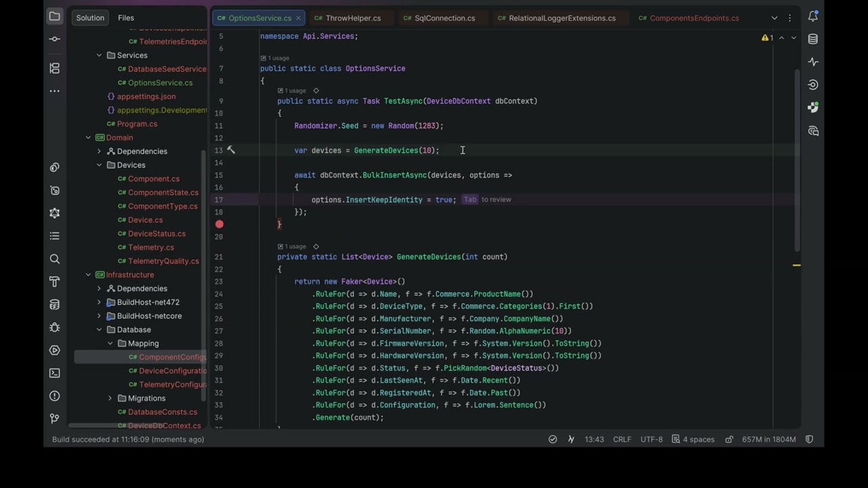This screenshot has width=868, height=488.
Task: Open the Debug bug tool window
Action: (x=55, y=327)
